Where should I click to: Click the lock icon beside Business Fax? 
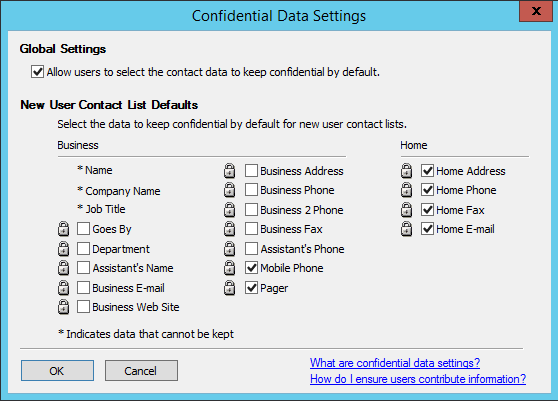point(230,229)
